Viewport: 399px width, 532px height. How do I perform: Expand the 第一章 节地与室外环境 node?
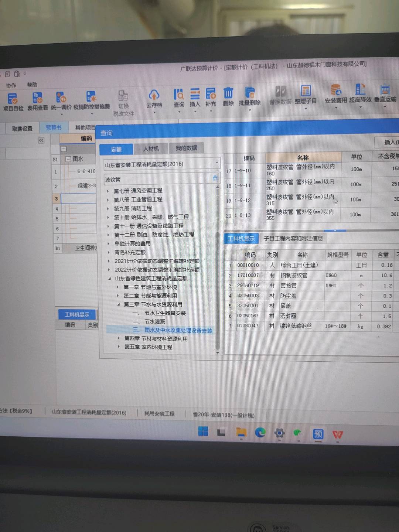[118, 287]
